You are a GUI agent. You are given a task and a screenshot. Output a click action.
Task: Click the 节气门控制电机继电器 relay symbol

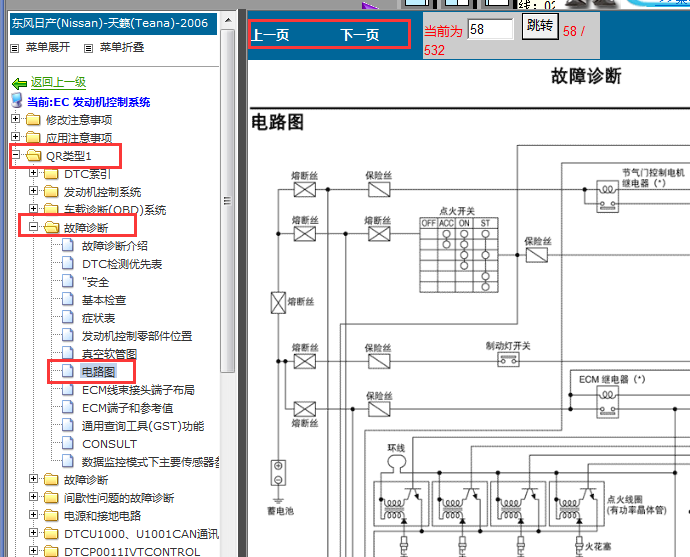(x=608, y=197)
